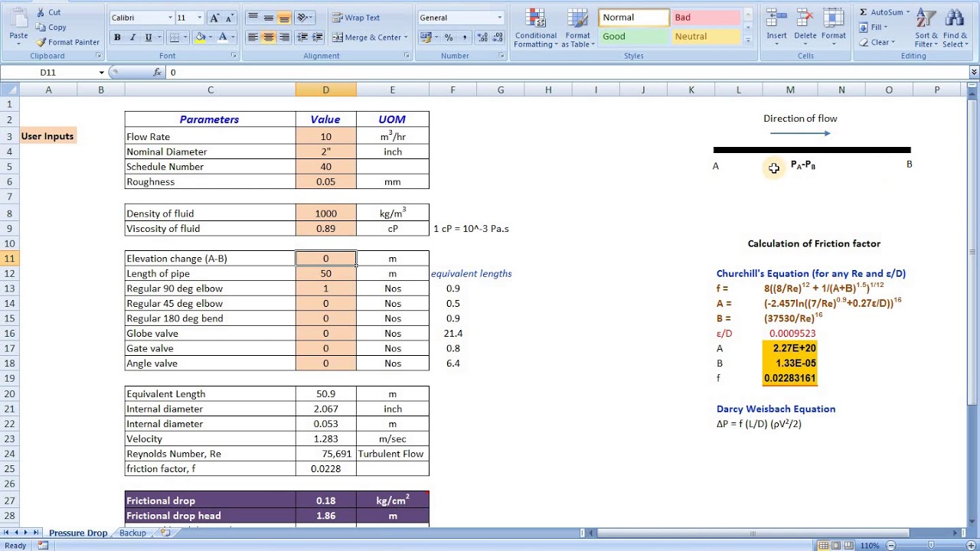Open Format as Table gallery
The height and width of the screenshot is (551, 980).
click(578, 28)
